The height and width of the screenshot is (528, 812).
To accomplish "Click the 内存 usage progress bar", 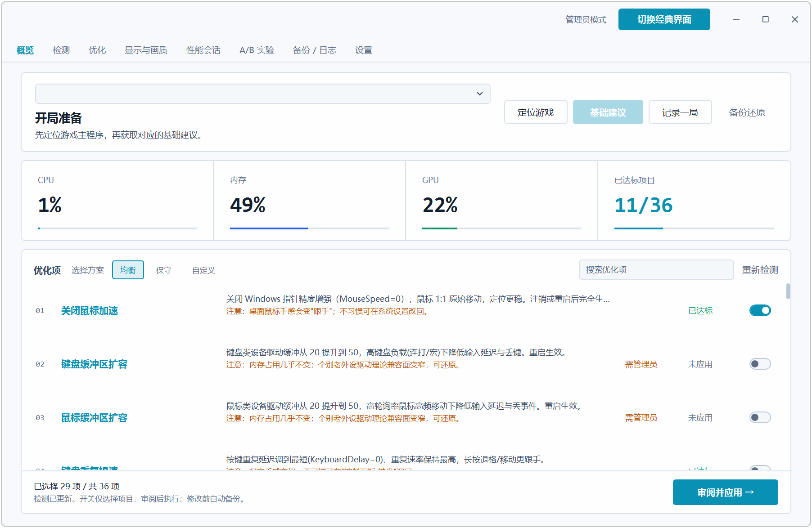I will [x=309, y=228].
